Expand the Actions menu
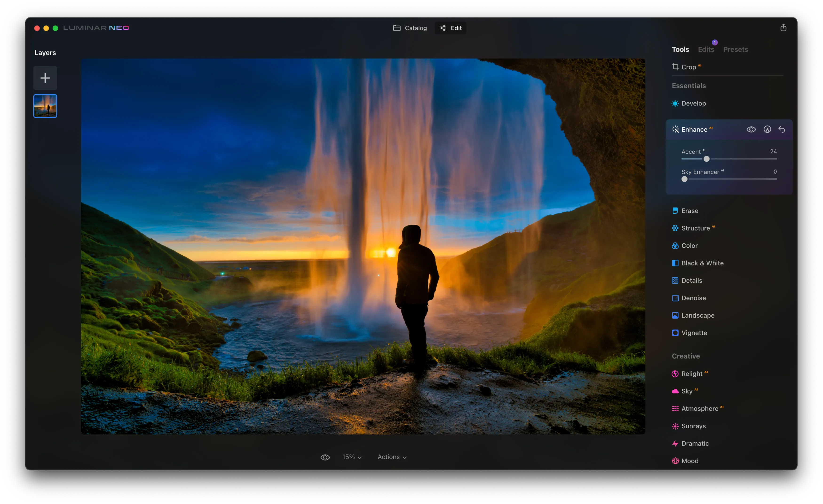Screen dimensions: 823x504 click(x=392, y=457)
